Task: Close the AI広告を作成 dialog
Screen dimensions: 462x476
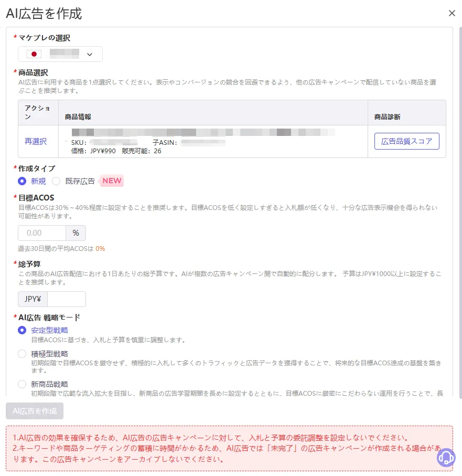Action: coord(452,13)
